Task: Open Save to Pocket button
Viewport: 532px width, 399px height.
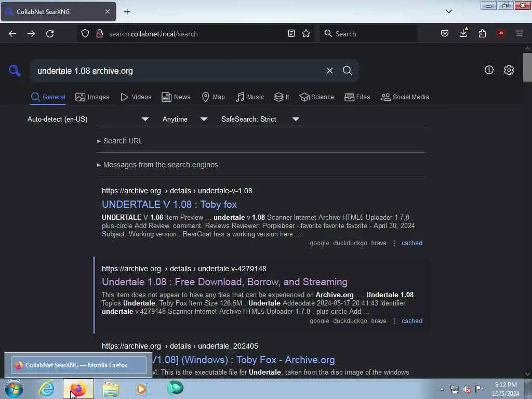Action: click(x=445, y=33)
